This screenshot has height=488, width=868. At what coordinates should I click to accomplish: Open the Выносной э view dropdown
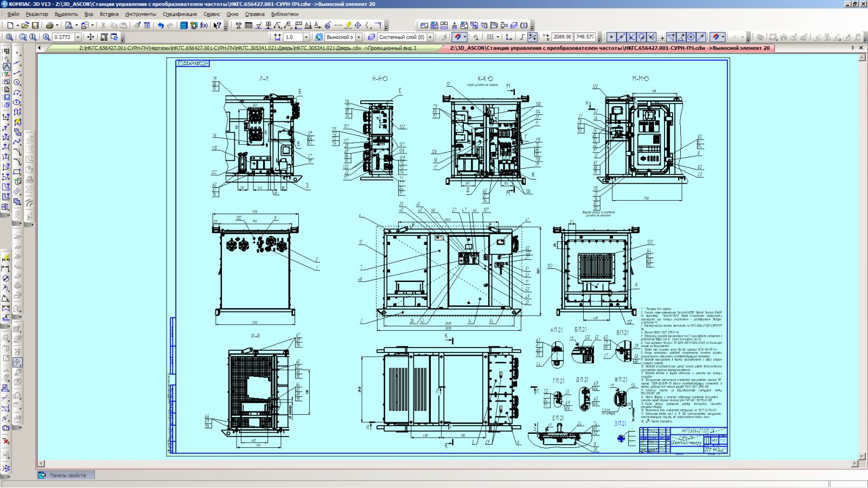[358, 37]
